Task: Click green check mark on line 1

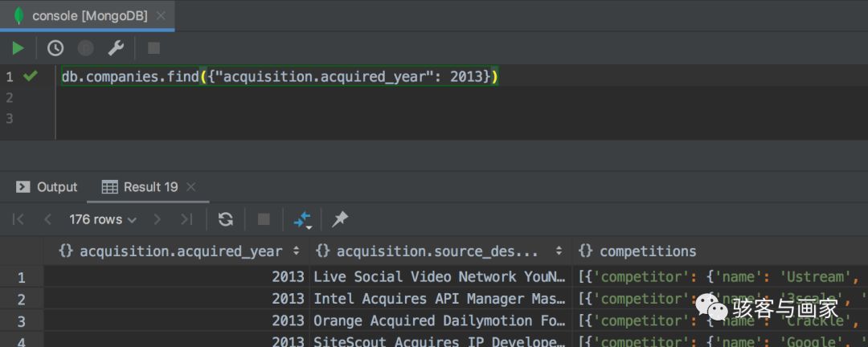Action: coord(31,76)
